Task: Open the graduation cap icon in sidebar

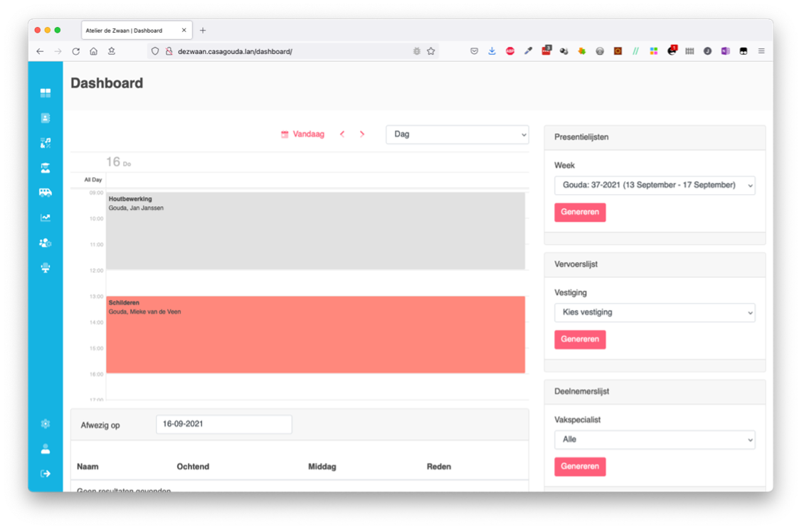Action: pyautogui.click(x=46, y=168)
